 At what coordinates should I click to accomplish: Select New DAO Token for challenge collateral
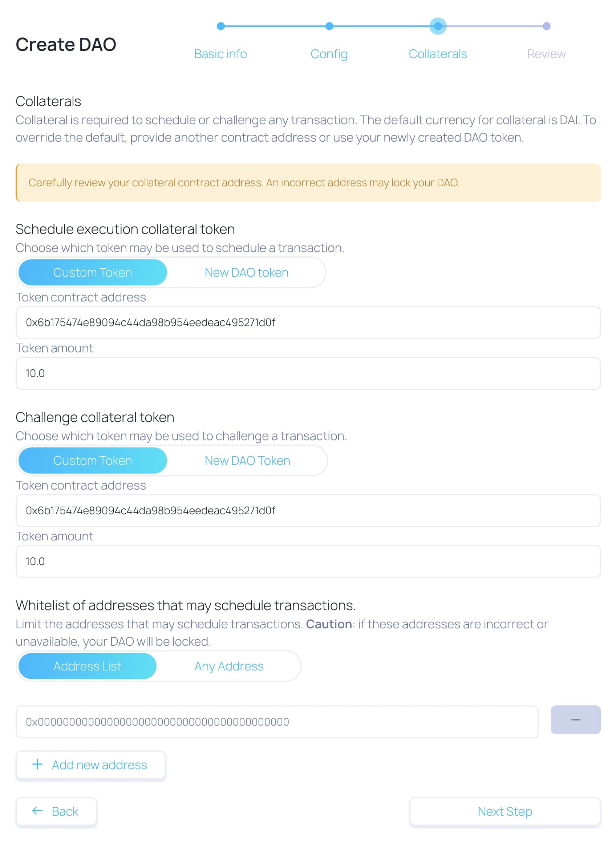[247, 461]
